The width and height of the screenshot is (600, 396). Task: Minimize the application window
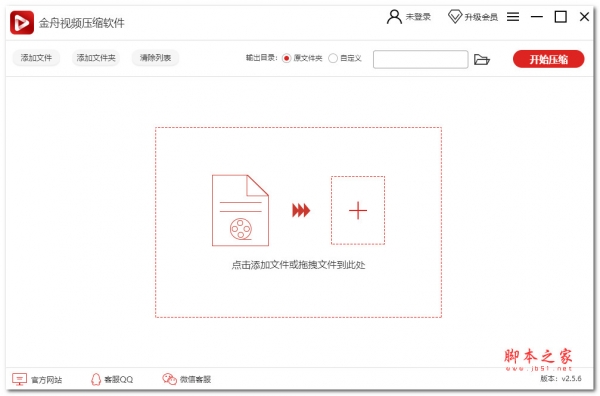coord(536,16)
